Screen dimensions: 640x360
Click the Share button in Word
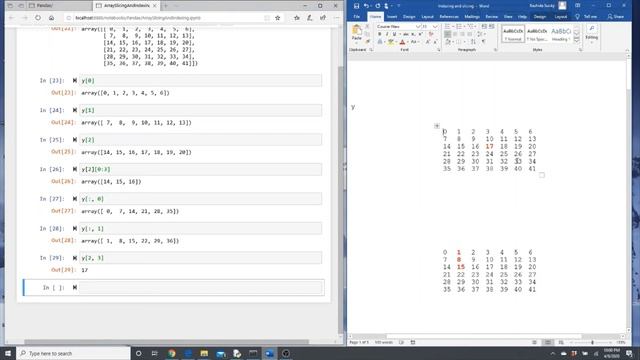coord(616,17)
